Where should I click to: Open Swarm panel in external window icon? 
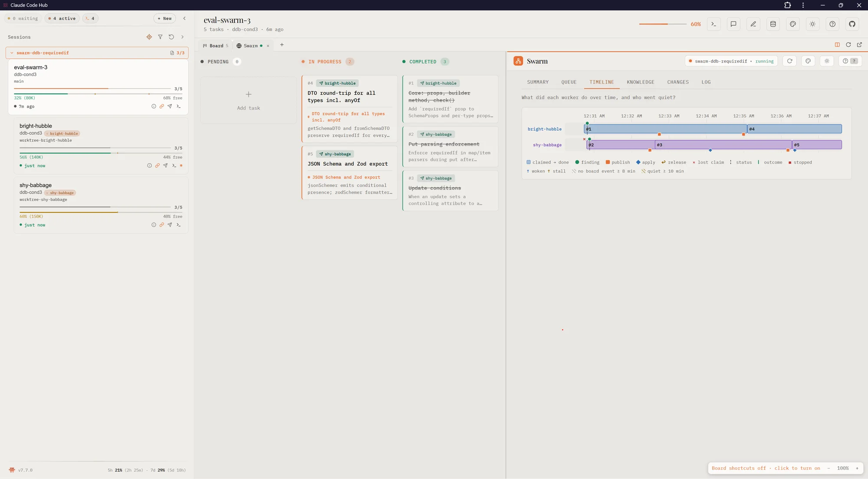pos(859,45)
